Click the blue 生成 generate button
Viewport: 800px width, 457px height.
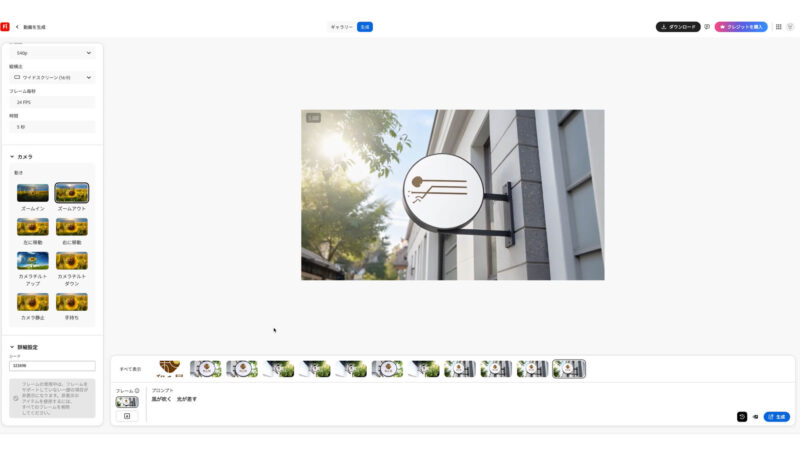point(777,417)
